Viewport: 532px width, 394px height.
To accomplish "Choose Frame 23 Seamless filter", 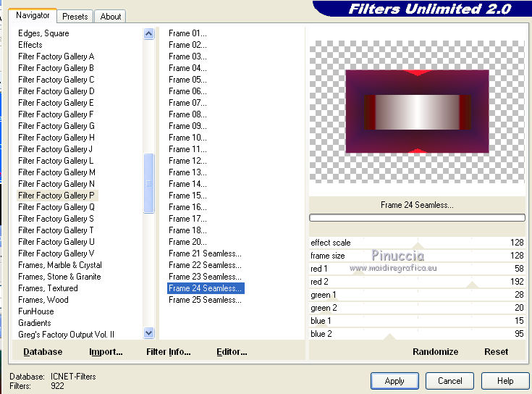I will click(205, 277).
